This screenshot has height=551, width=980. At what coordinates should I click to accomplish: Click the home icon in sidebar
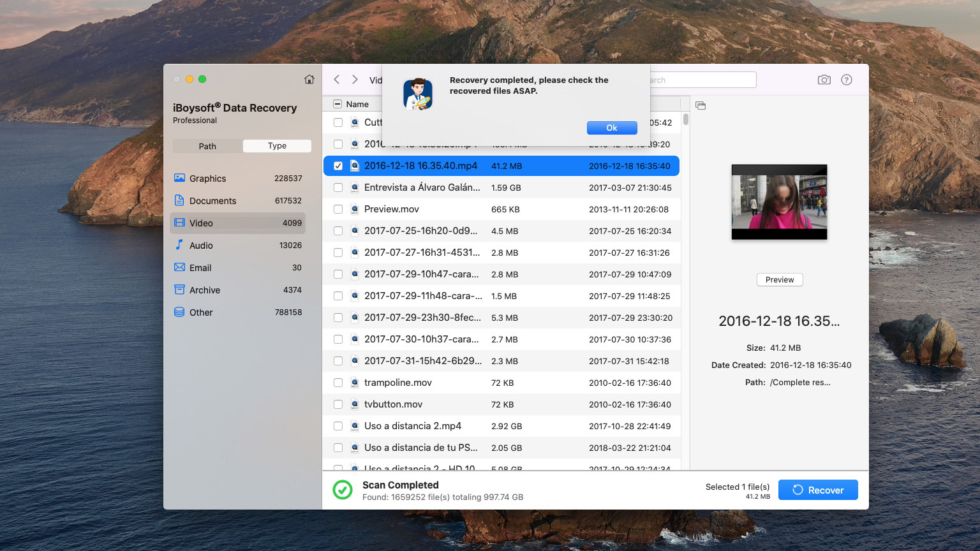[x=309, y=80]
